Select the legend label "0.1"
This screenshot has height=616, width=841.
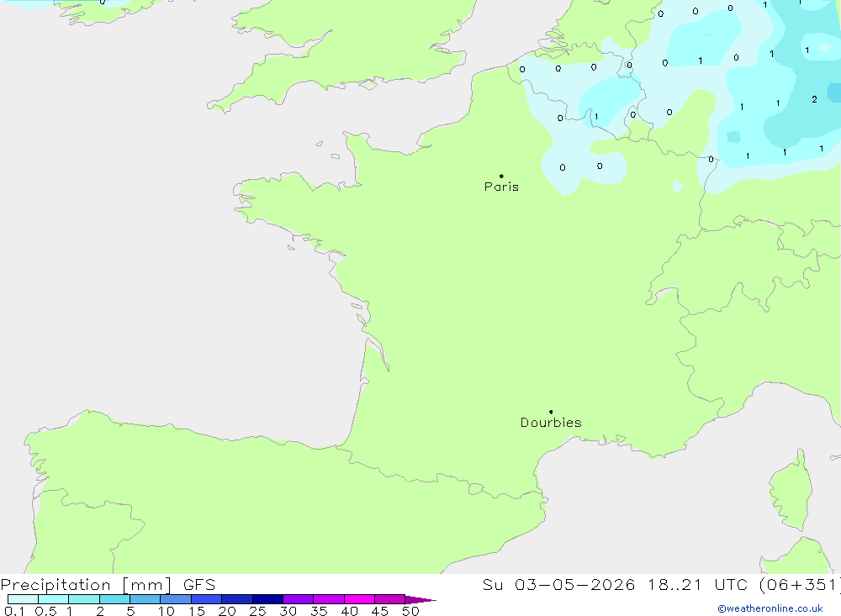point(14,611)
